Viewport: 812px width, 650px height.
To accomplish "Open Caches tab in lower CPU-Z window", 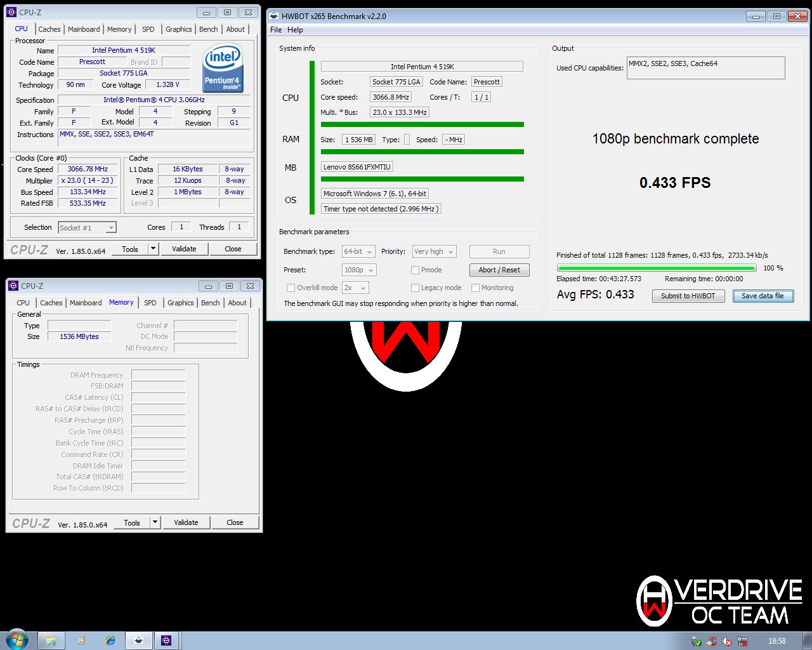I will 51,303.
